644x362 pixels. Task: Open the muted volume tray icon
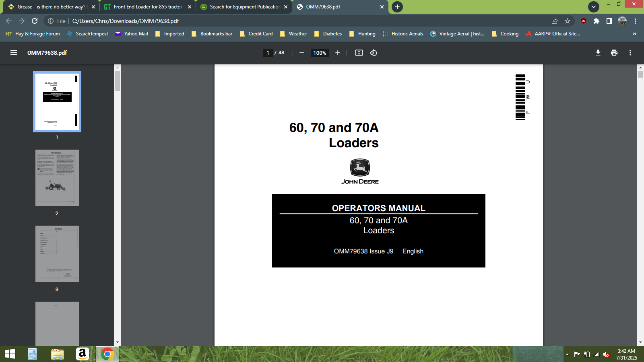[x=607, y=354]
